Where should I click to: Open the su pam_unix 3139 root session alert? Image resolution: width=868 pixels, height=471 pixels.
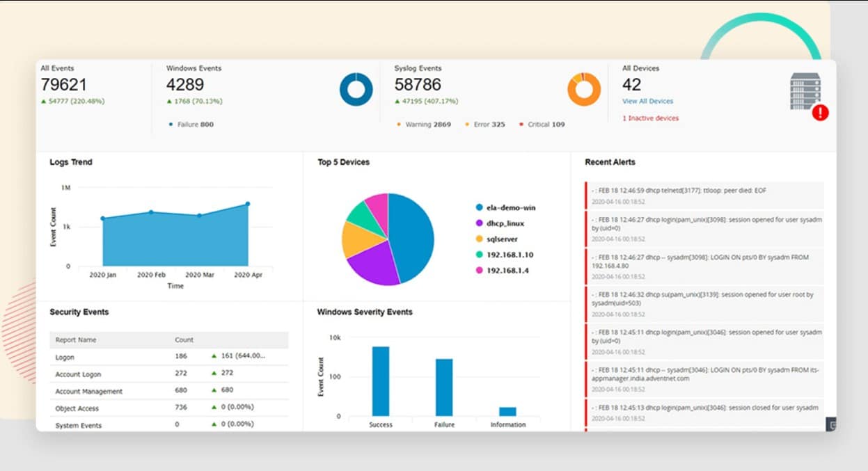point(704,303)
